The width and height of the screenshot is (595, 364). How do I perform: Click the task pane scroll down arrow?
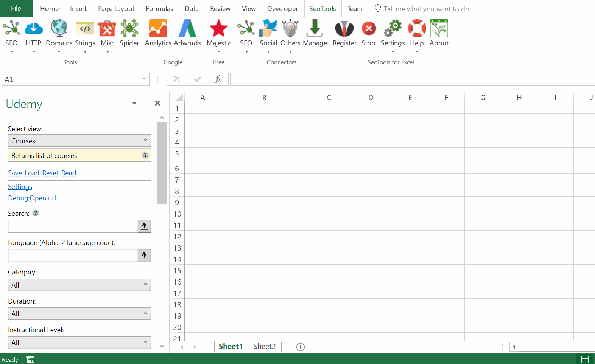tap(162, 346)
